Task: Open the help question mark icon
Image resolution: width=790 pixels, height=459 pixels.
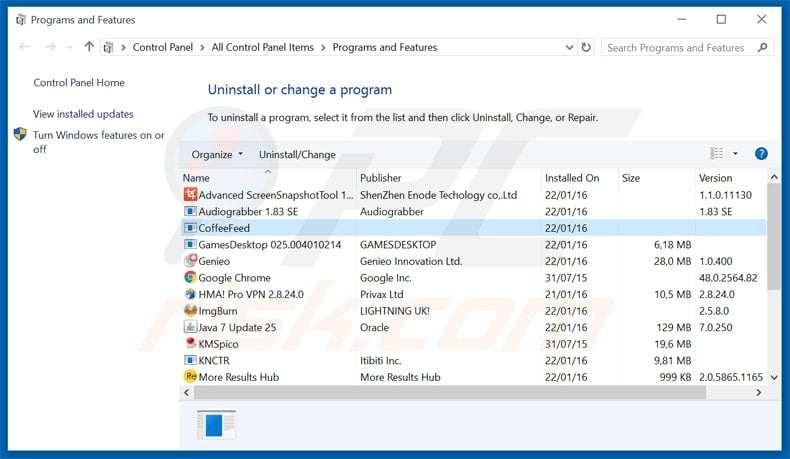Action: (x=761, y=154)
